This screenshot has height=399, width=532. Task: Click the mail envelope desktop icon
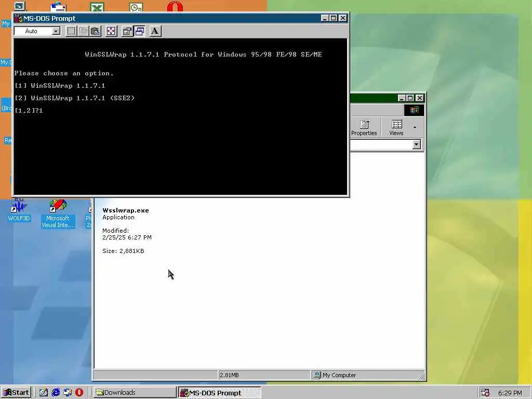pyautogui.click(x=58, y=7)
